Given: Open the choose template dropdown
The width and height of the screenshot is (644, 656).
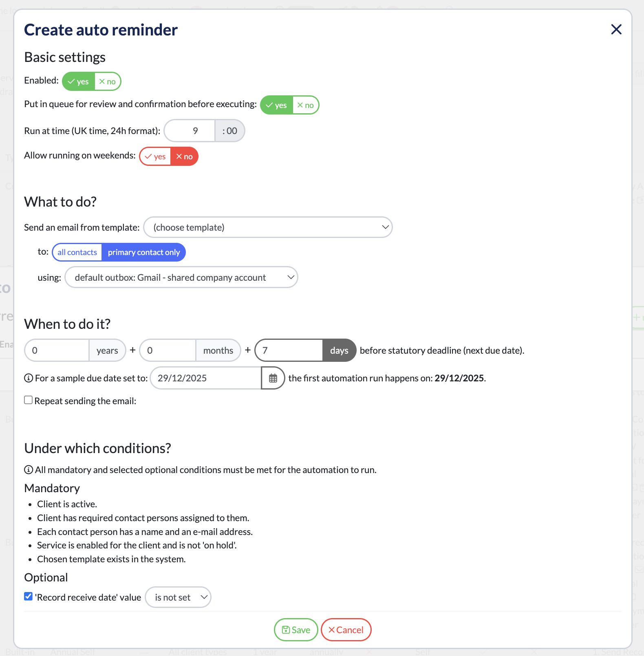Looking at the screenshot, I should pos(268,227).
